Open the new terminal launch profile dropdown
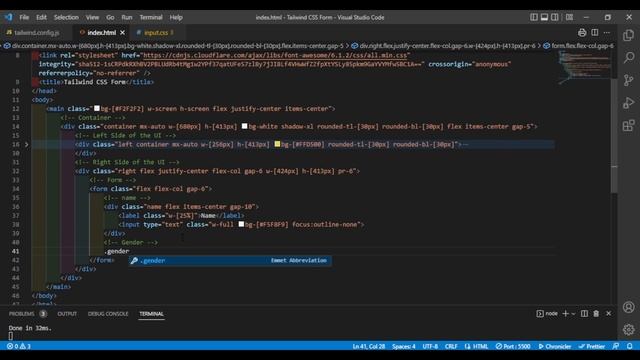This screenshot has height=360, width=640. (x=573, y=314)
